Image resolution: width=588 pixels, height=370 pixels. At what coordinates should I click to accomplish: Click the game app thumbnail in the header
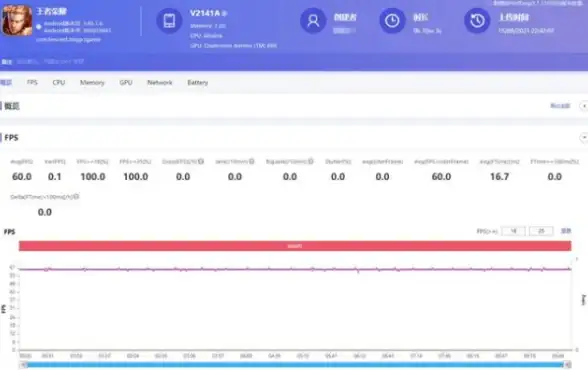click(x=17, y=21)
